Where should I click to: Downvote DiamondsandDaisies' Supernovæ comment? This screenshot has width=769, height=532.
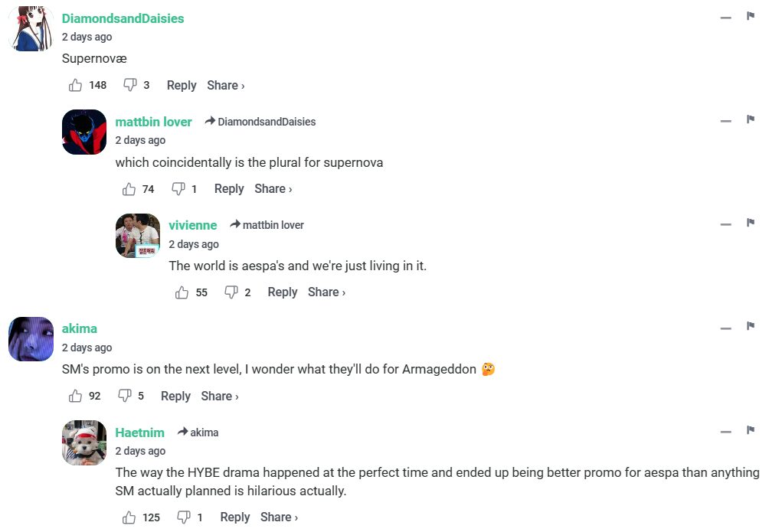pyautogui.click(x=130, y=85)
